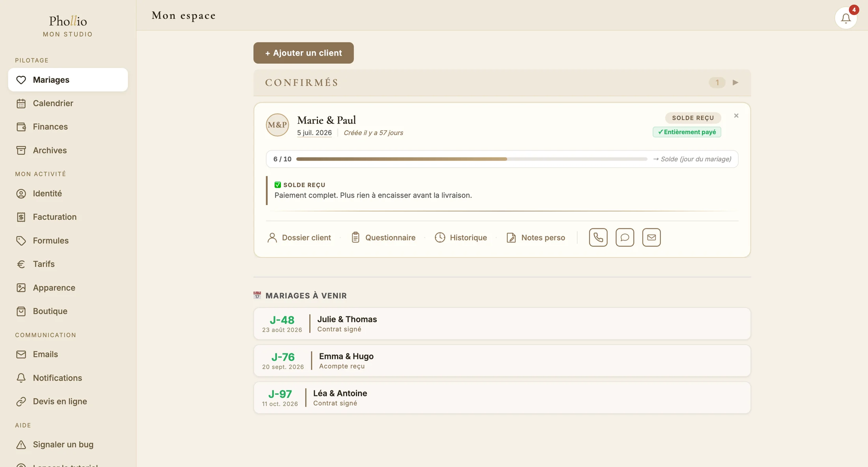Image resolution: width=868 pixels, height=467 pixels.
Task: Close the Marie & Paul card
Action: (x=736, y=116)
